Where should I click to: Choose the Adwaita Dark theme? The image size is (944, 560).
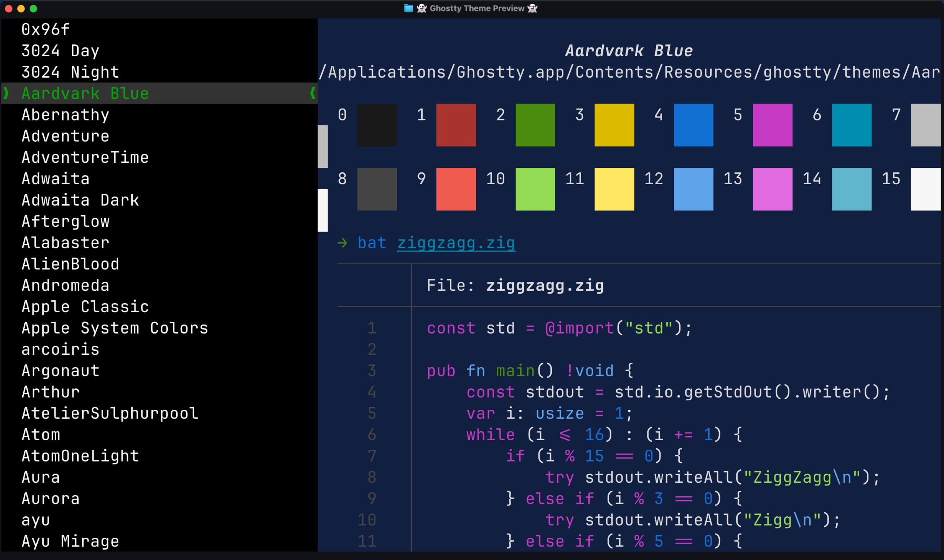pos(80,200)
